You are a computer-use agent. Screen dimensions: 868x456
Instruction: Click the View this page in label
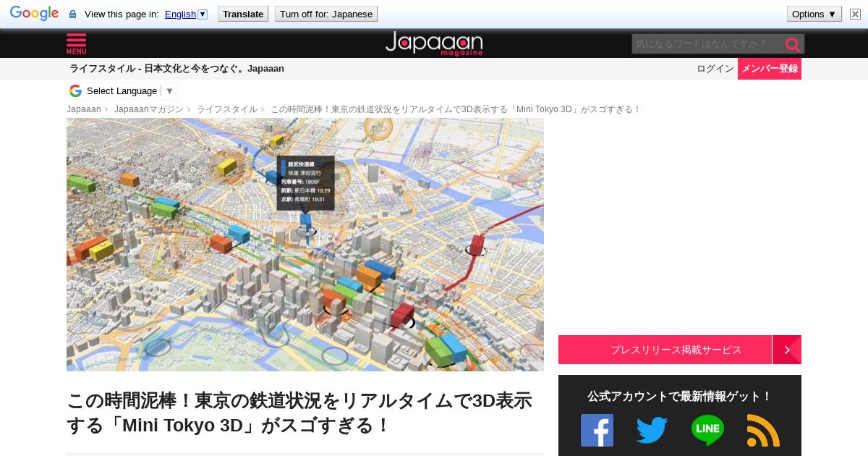pyautogui.click(x=122, y=14)
